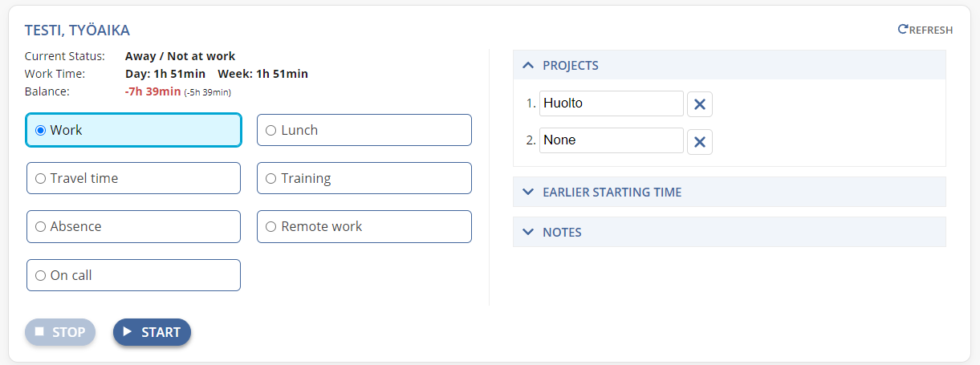Click the None project input field
The width and height of the screenshot is (980, 365).
[x=612, y=140]
